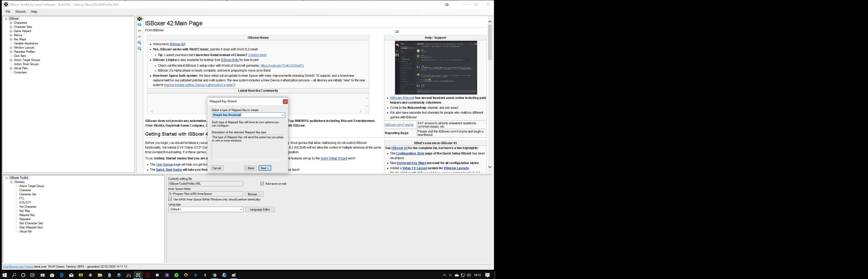Open the Quick Setup Wizard link
The height and width of the screenshot is (279, 868).
point(334,158)
